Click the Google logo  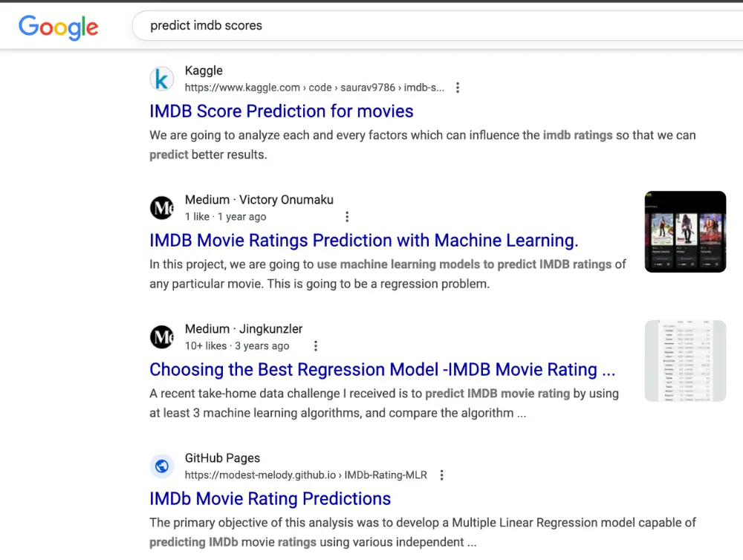(58, 27)
